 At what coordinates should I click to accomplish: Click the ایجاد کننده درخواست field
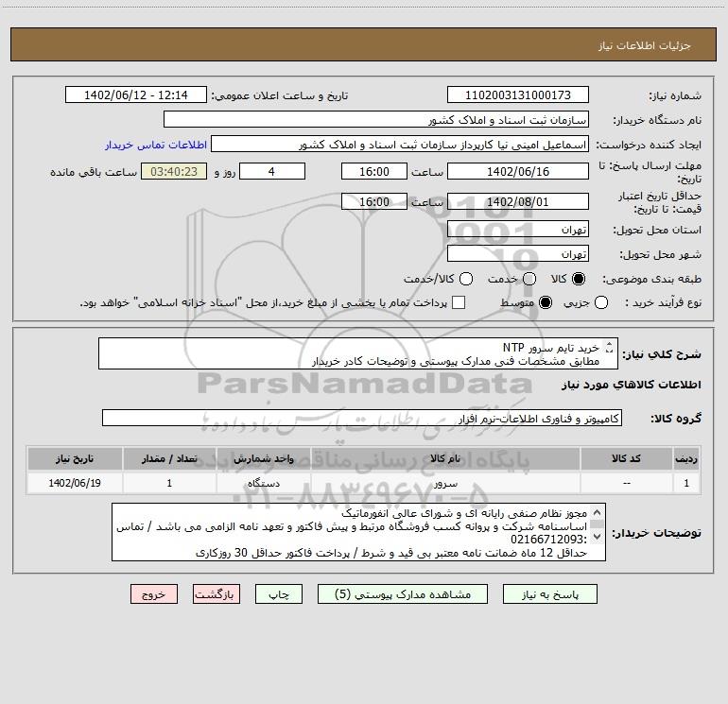pyautogui.click(x=400, y=145)
